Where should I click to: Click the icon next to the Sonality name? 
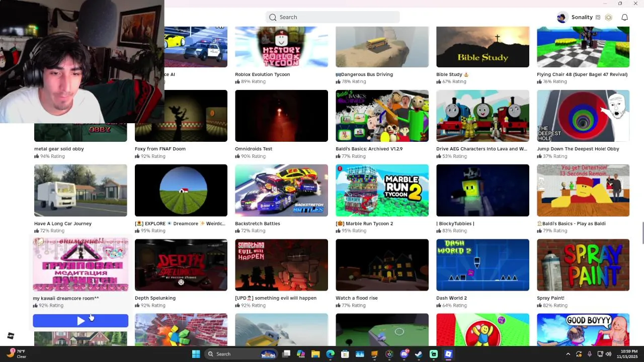[x=598, y=17]
